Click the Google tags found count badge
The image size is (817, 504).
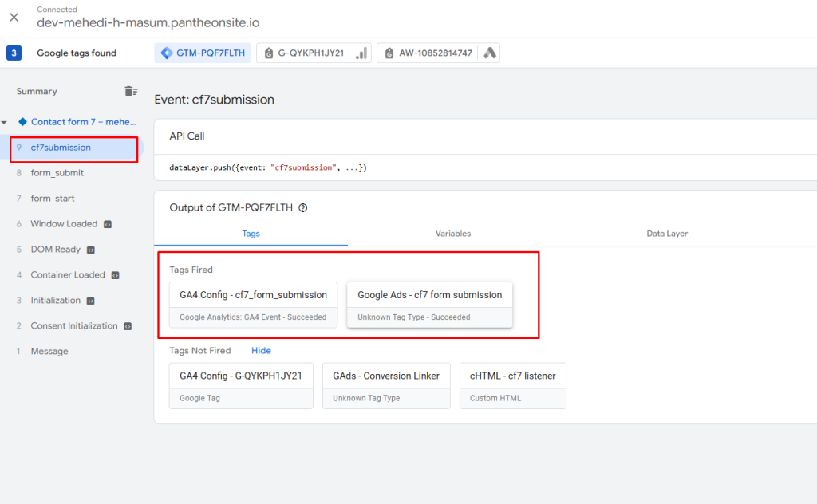[x=14, y=53]
